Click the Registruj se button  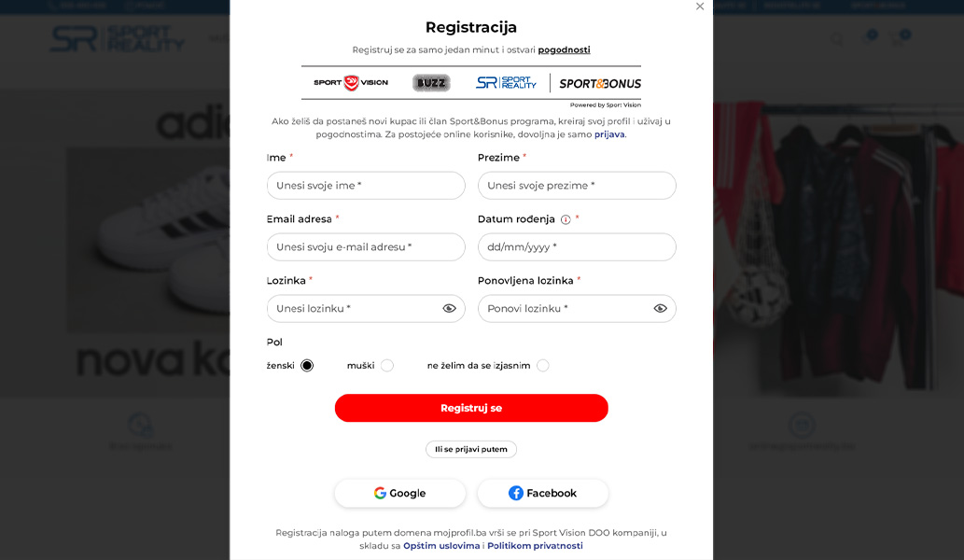pos(471,408)
